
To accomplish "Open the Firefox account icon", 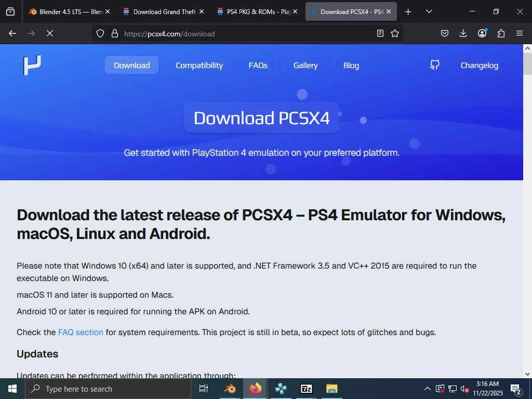I will coord(482,33).
